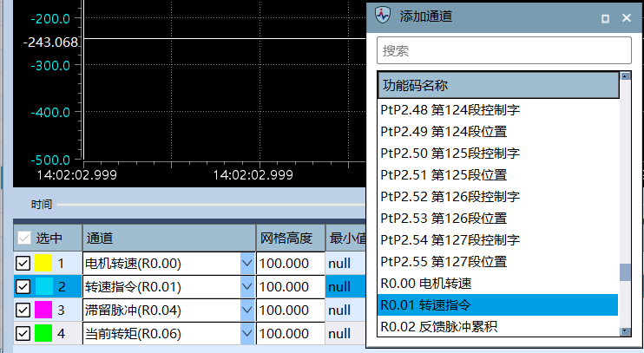The image size is (644, 353).
Task: Maximize the Add Channel dialog
Action: (x=606, y=17)
